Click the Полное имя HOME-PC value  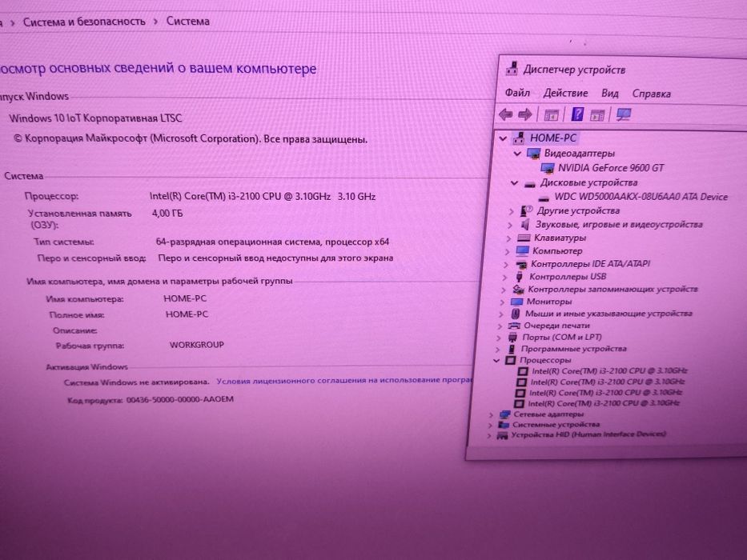(187, 314)
